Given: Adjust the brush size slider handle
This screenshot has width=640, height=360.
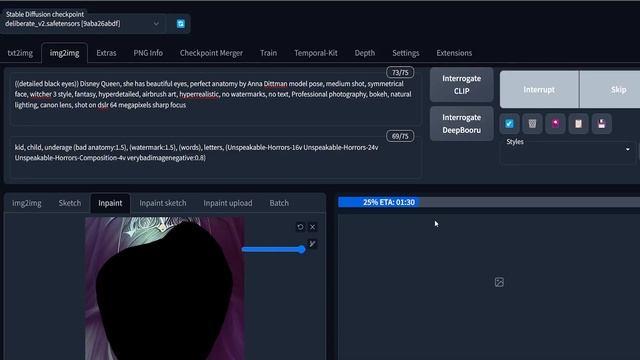Looking at the screenshot, I should [x=301, y=249].
